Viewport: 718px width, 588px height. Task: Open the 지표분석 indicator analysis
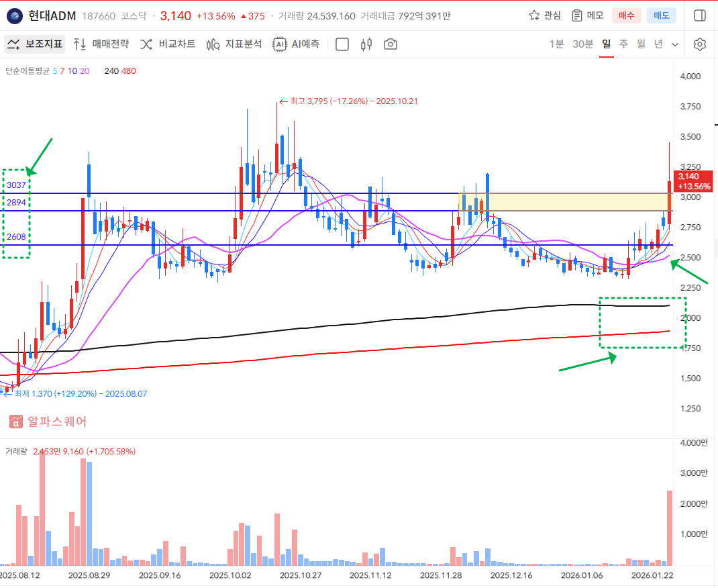coord(234,44)
